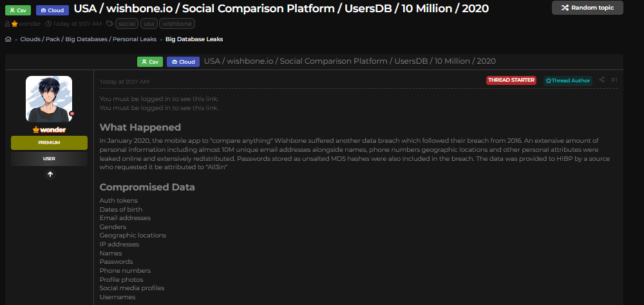
Task: Go to Big Database Leaks breadcrumb
Action: tap(194, 39)
